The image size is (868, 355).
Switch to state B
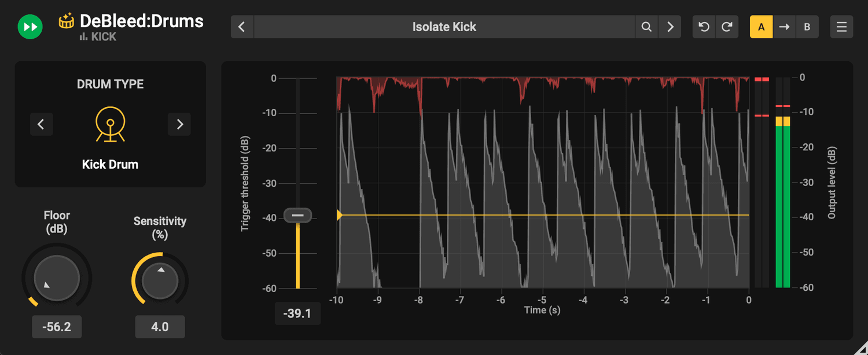[807, 27]
